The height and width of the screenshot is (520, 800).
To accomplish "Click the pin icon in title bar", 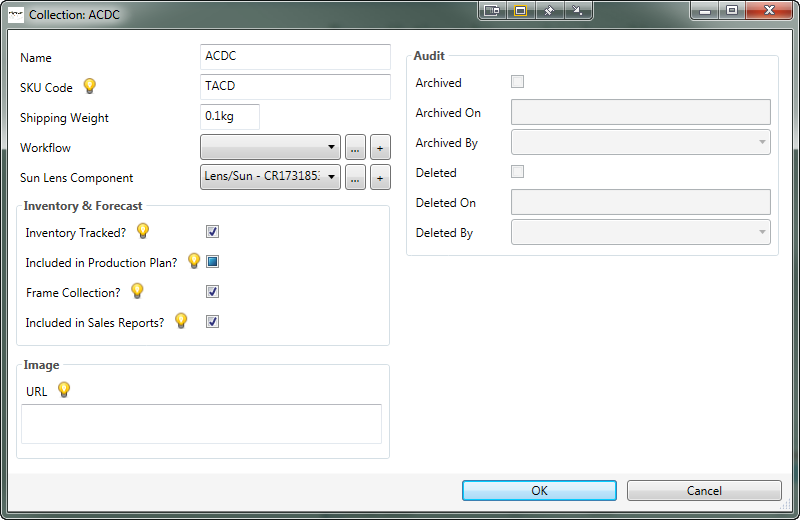I will (549, 11).
